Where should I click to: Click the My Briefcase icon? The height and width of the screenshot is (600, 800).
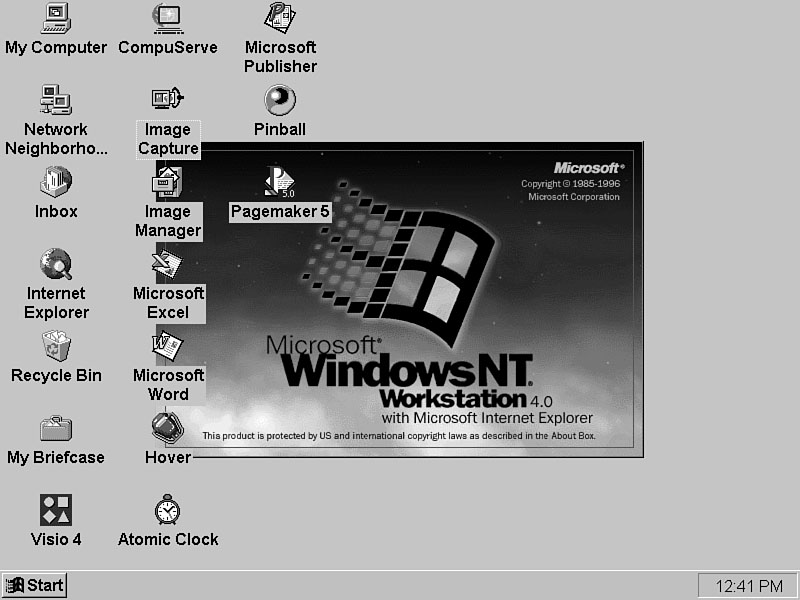(x=56, y=428)
